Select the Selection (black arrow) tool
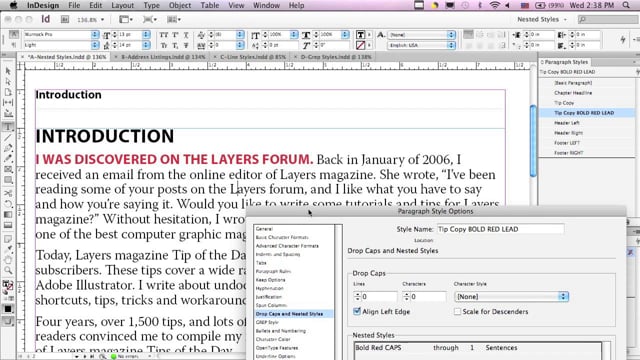The image size is (640, 360). [x=8, y=71]
